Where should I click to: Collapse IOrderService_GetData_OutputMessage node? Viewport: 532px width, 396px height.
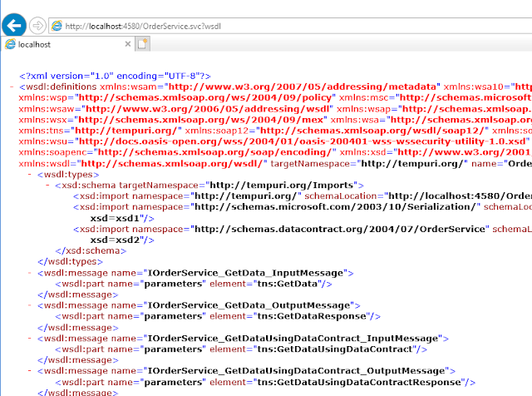click(30, 305)
